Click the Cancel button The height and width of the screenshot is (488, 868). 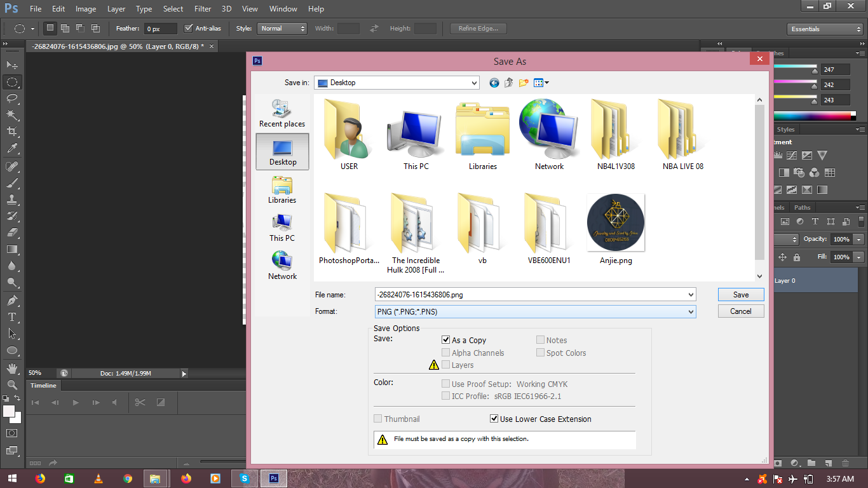(741, 311)
